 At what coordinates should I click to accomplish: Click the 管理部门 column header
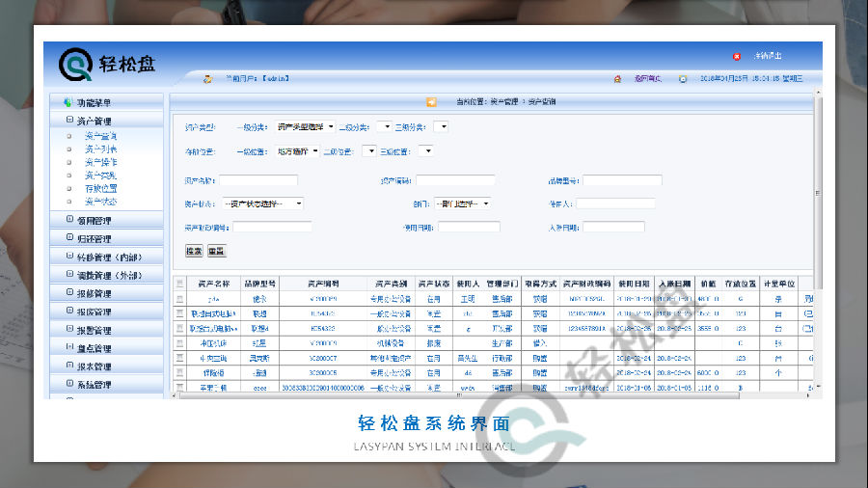click(502, 284)
